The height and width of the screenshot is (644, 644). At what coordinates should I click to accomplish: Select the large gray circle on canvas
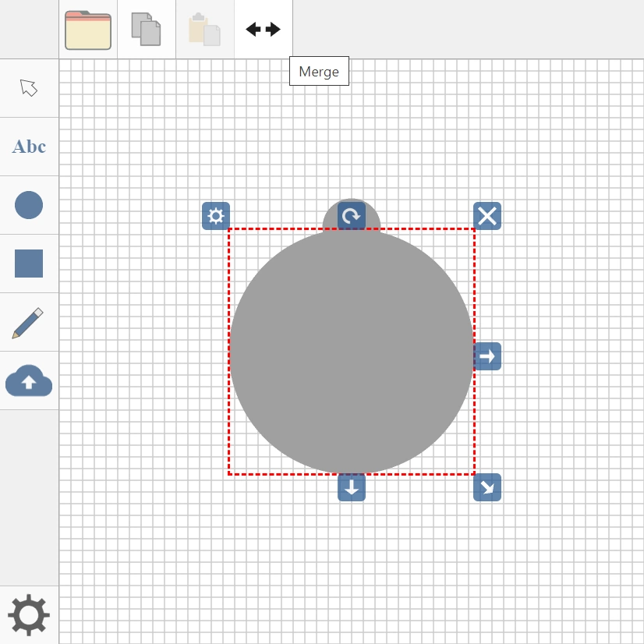(x=352, y=352)
